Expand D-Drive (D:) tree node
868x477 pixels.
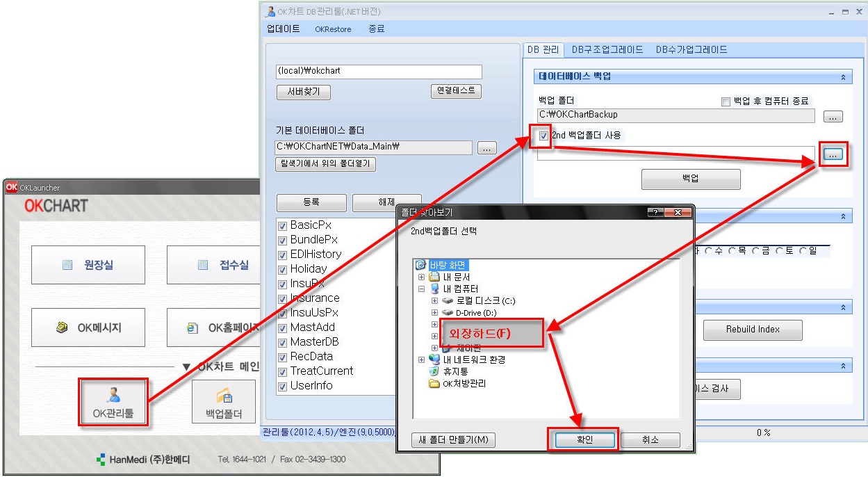point(434,312)
